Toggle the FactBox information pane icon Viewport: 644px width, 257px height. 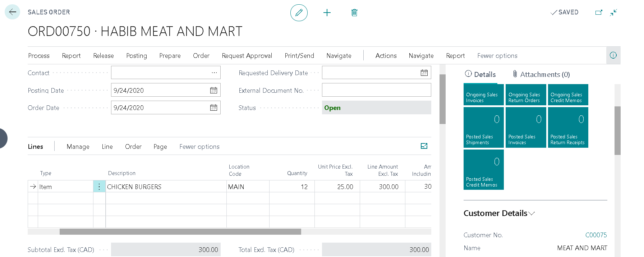(x=613, y=55)
